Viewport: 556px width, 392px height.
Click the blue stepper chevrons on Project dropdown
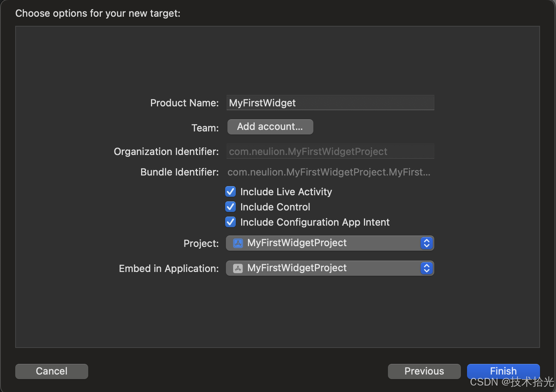426,243
